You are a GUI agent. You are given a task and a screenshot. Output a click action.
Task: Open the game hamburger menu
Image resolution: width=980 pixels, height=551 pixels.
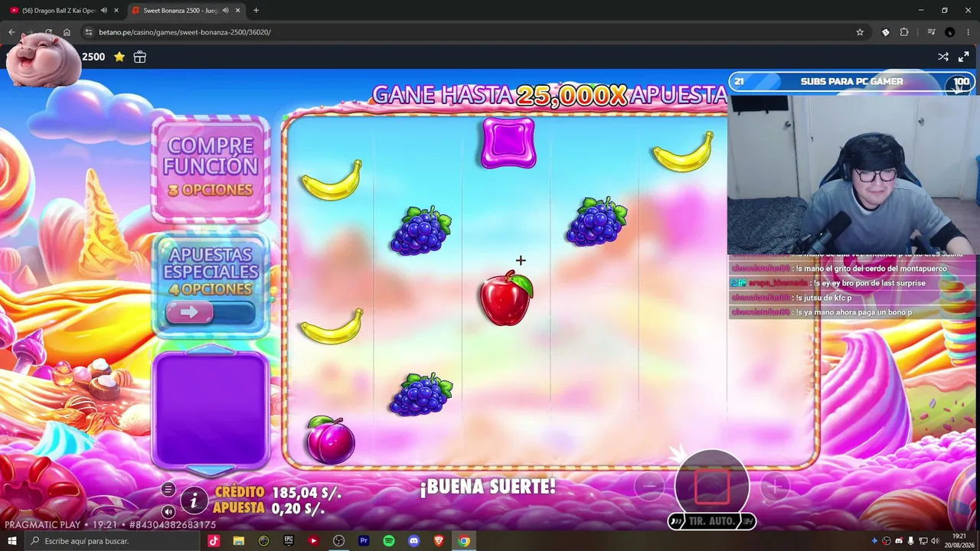(x=168, y=490)
